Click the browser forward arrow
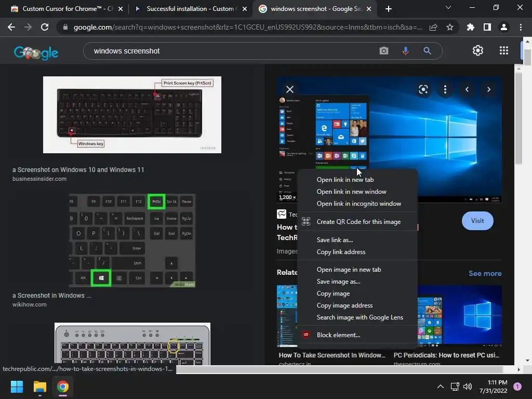The image size is (532, 399). pyautogui.click(x=28, y=27)
